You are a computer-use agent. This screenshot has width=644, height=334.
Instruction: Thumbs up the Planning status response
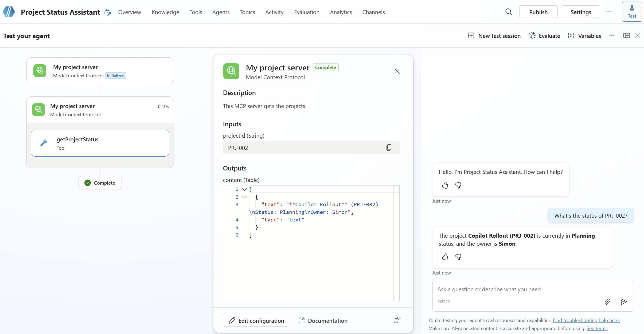(445, 257)
